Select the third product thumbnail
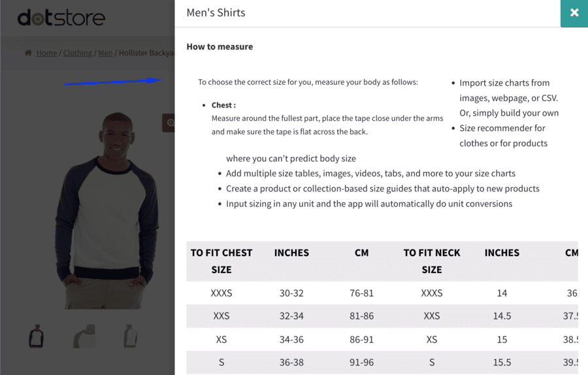588x375 pixels. click(130, 336)
